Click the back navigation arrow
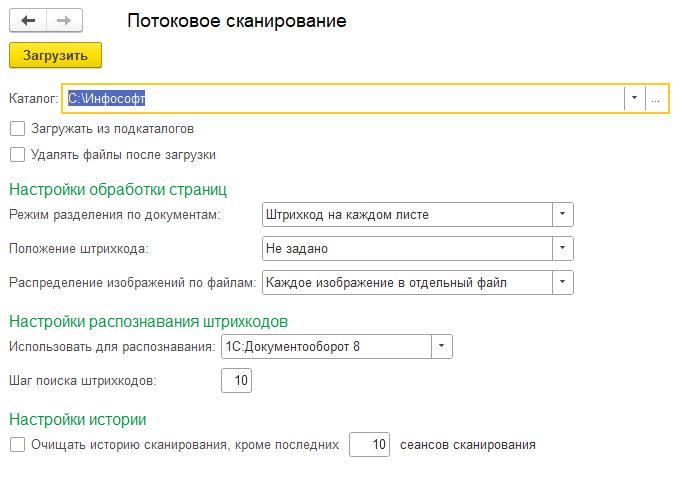 click(x=28, y=20)
